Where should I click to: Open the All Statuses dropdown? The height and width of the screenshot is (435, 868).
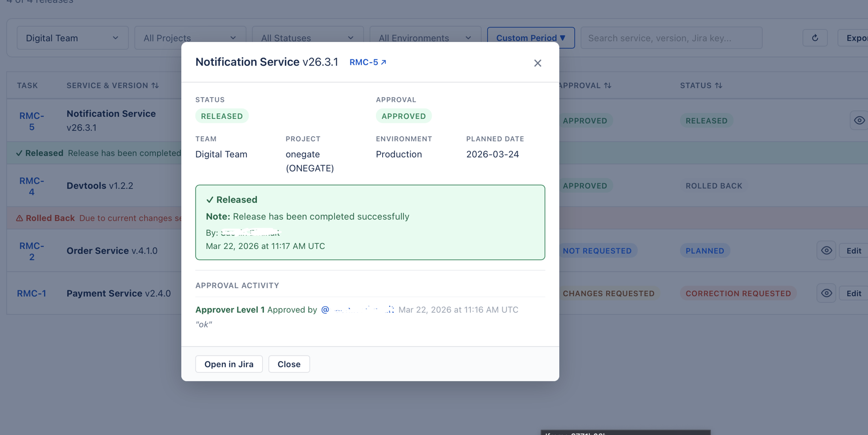point(308,38)
